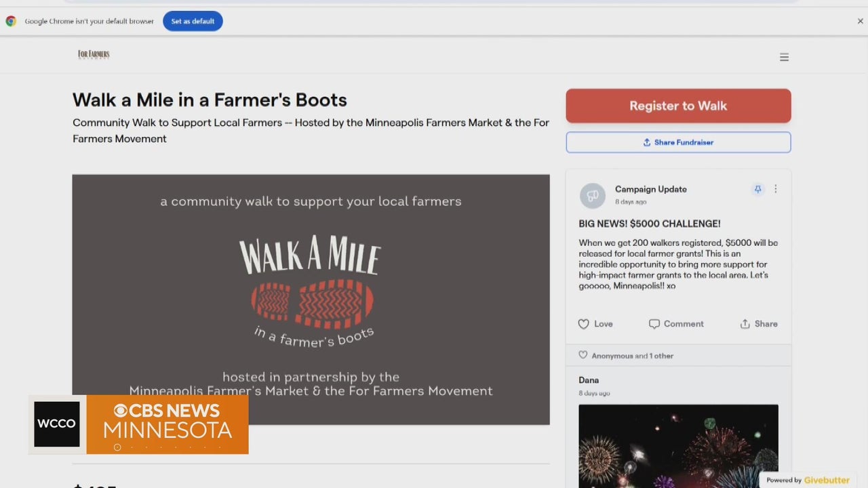
Task: Click the CBS News Minnesota banner
Action: coord(167,424)
